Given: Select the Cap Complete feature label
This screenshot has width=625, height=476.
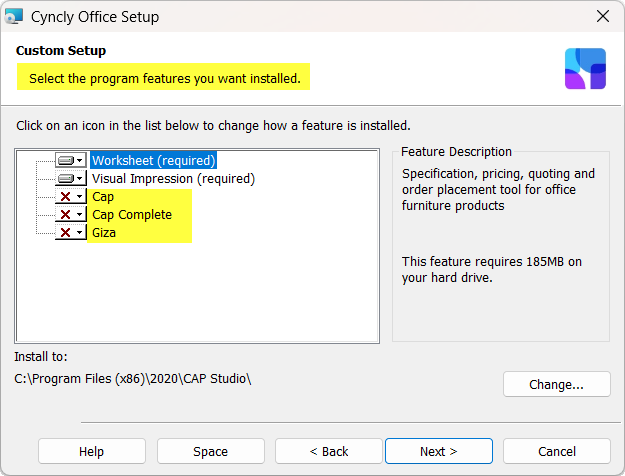Looking at the screenshot, I should 132,214.
